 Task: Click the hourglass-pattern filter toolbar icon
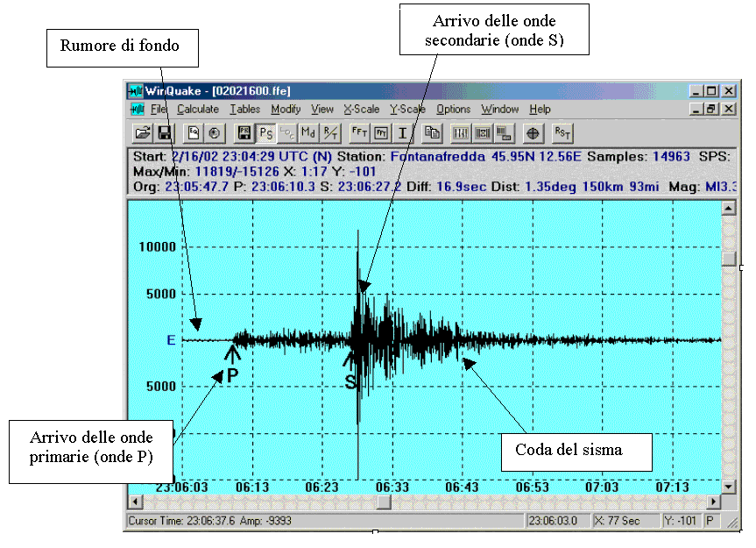[x=482, y=132]
